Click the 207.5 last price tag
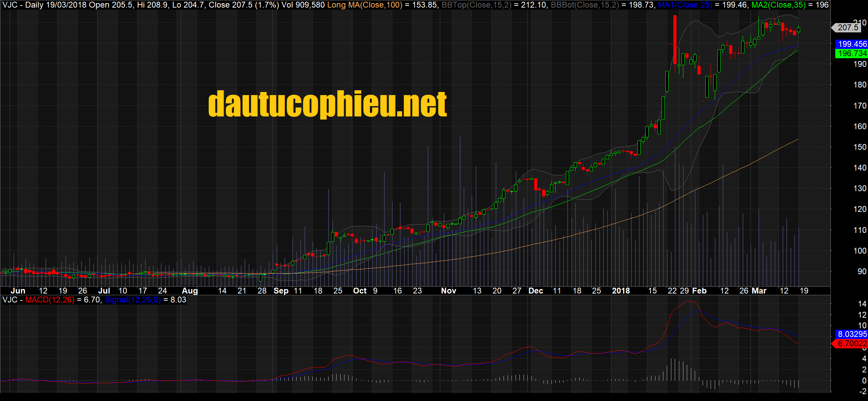Screen dimensions: 868x401 coord(847,28)
